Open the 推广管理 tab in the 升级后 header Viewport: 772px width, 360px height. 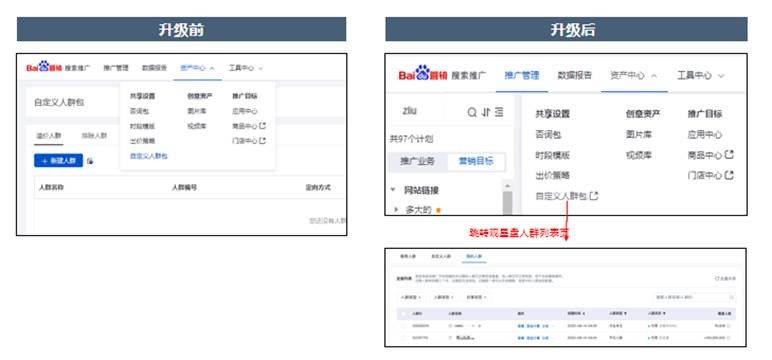(522, 75)
